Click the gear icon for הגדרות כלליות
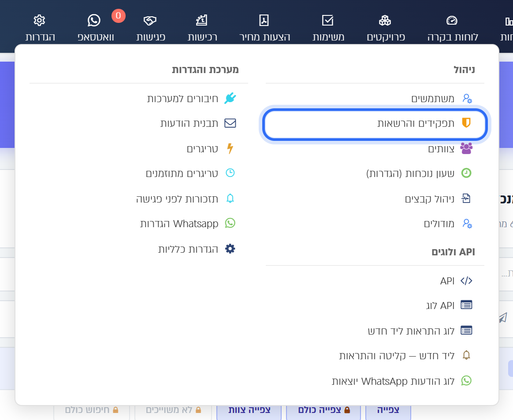513x420 pixels. pyautogui.click(x=230, y=249)
